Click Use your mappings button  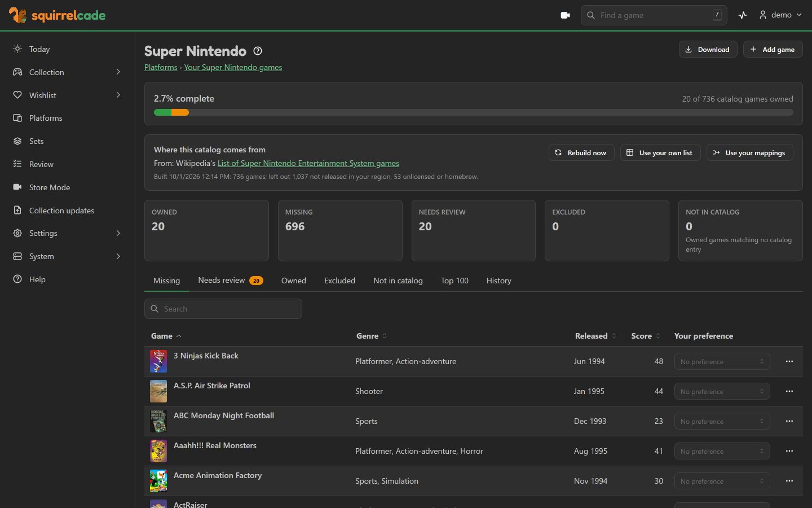point(750,152)
